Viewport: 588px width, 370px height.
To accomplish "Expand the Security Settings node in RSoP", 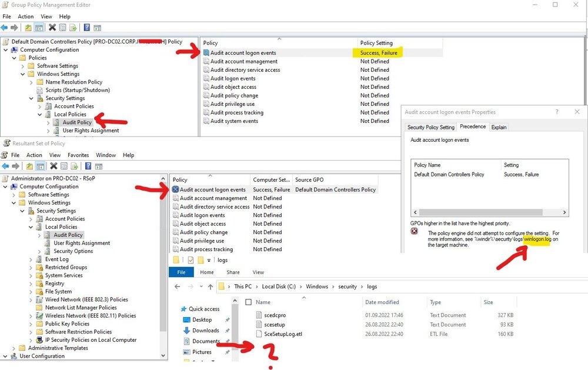I will click(24, 210).
